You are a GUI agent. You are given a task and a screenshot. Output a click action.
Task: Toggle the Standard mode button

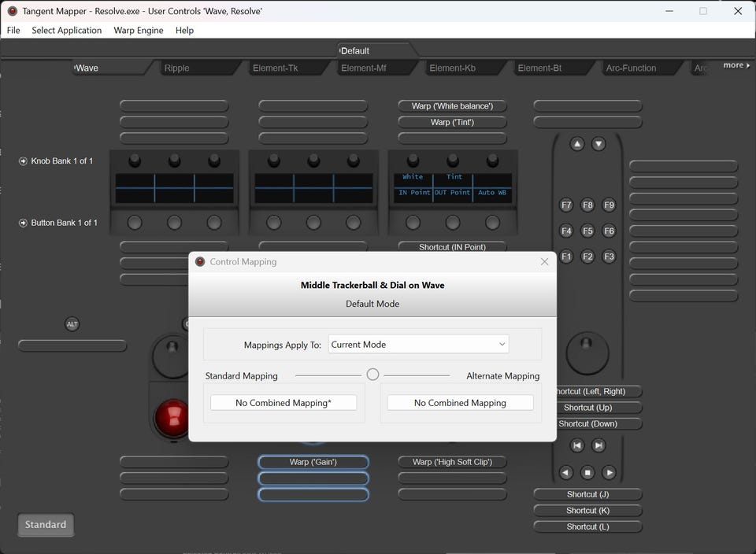point(45,525)
